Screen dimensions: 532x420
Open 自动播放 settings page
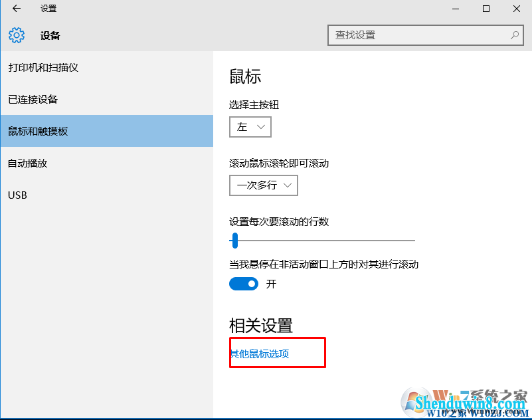point(106,163)
